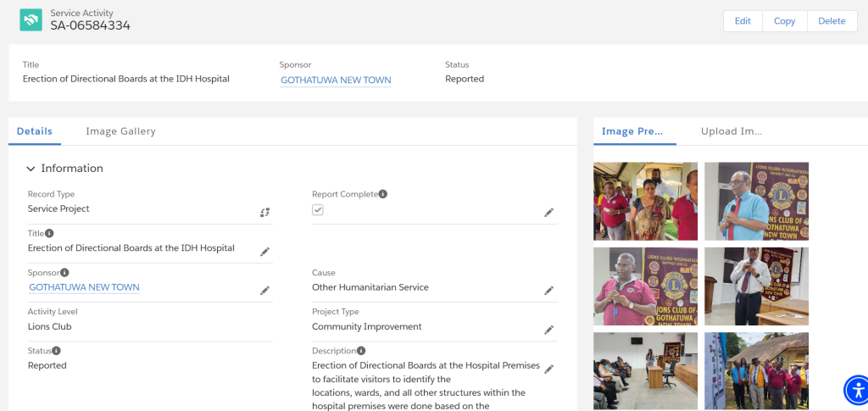The image size is (868, 411).
Task: Click the 'Service Project' record type value
Action: point(58,208)
